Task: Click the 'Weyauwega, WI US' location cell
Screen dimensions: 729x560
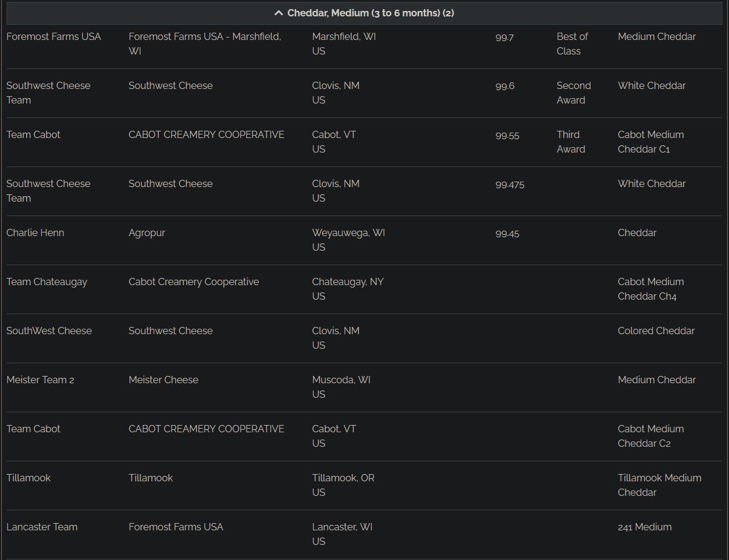Action: (348, 240)
